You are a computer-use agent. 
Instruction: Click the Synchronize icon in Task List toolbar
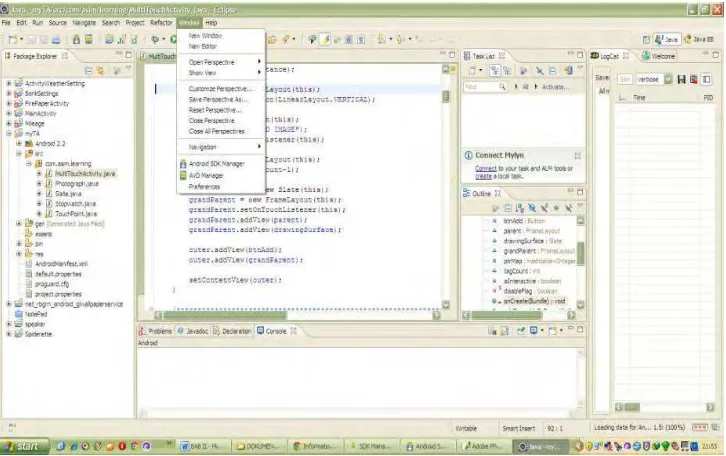(x=569, y=71)
